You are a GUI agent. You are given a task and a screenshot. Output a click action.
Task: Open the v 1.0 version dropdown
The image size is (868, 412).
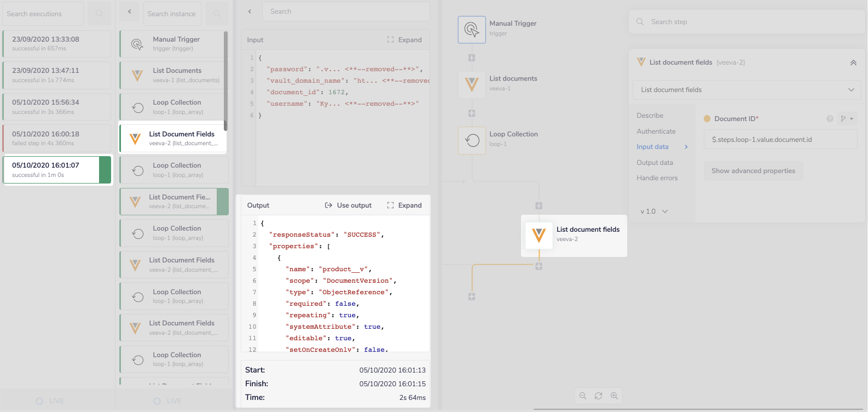tap(654, 211)
